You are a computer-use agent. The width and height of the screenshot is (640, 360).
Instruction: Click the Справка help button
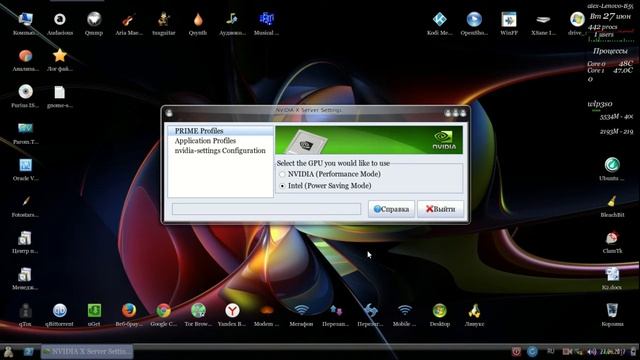(x=391, y=209)
